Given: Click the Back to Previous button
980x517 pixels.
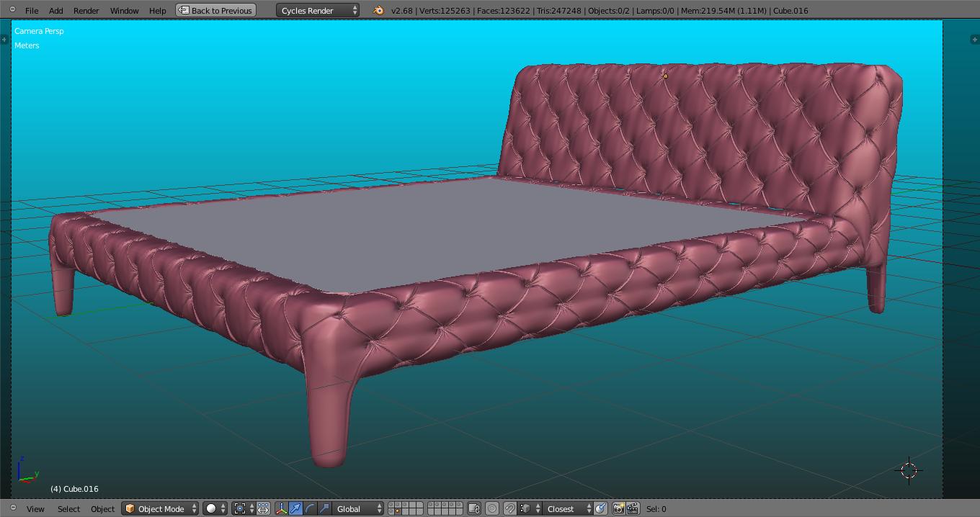Looking at the screenshot, I should coord(216,10).
